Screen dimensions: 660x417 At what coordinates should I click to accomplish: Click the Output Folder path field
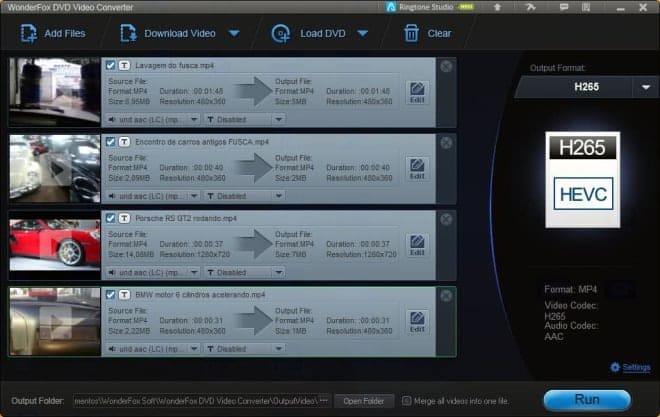pyautogui.click(x=196, y=401)
